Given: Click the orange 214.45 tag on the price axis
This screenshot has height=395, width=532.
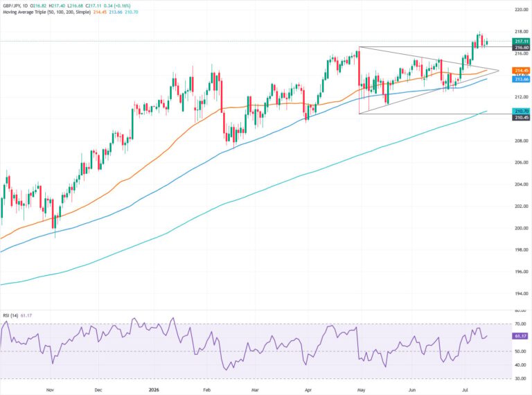Looking at the screenshot, I should pyautogui.click(x=521, y=71).
